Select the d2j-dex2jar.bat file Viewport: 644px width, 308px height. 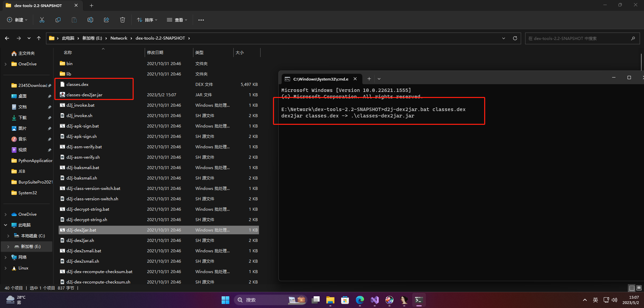pyautogui.click(x=158, y=230)
